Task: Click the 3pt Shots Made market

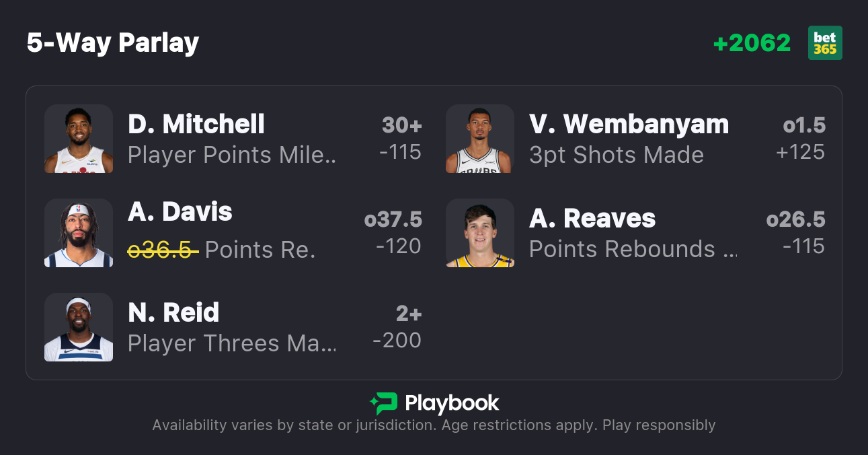Action: click(616, 155)
